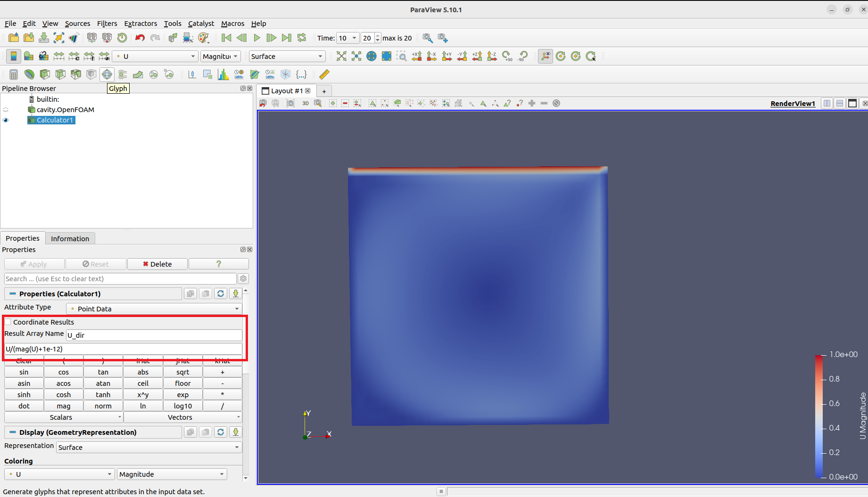Click the Reset Camera icon
Image resolution: width=868 pixels, height=497 pixels.
pyautogui.click(x=341, y=57)
